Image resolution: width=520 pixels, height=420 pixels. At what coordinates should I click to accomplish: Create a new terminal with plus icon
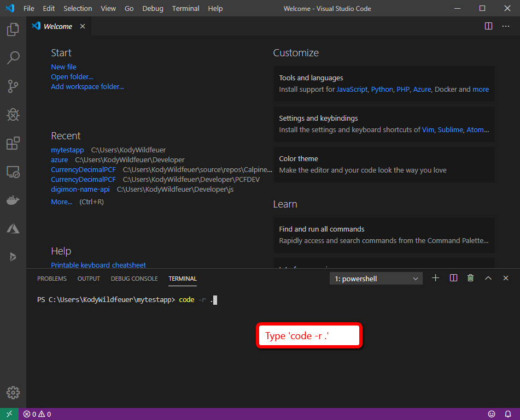[435, 278]
